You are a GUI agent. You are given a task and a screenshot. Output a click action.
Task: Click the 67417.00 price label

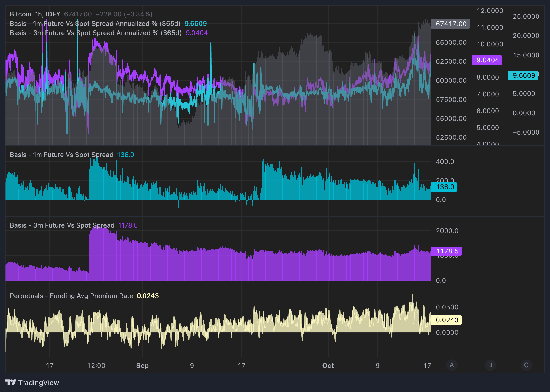point(451,24)
